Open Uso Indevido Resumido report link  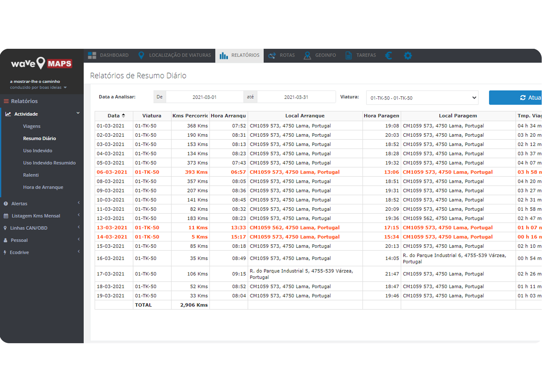(x=49, y=163)
